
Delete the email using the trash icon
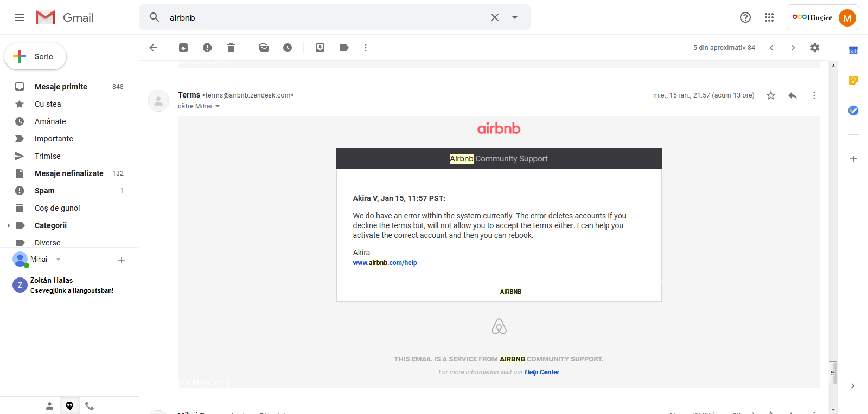pos(231,48)
